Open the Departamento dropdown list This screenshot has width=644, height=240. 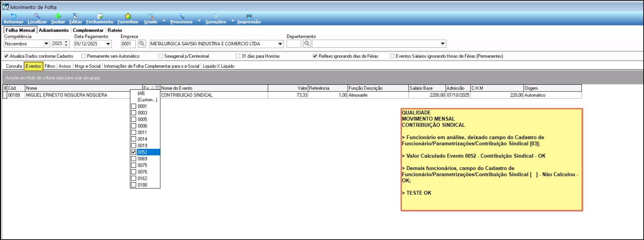click(x=443, y=44)
